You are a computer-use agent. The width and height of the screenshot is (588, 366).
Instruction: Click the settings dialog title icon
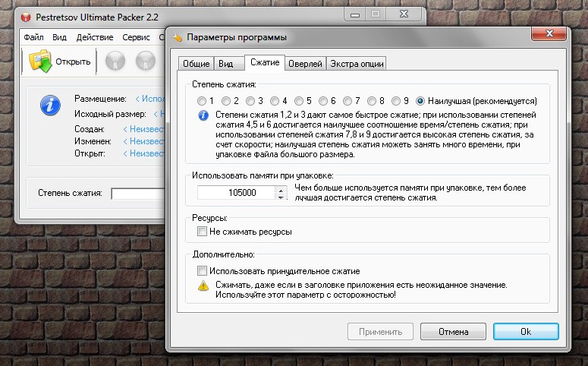point(177,37)
